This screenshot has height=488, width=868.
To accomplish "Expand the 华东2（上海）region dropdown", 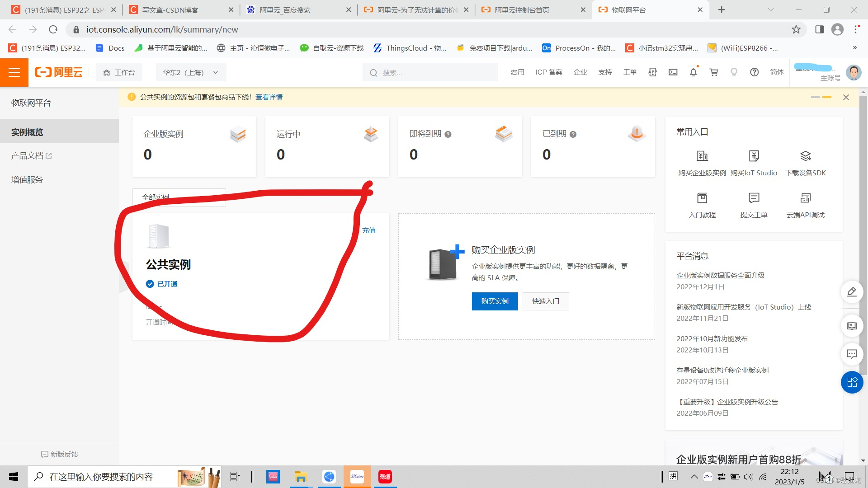I will pyautogui.click(x=190, y=72).
